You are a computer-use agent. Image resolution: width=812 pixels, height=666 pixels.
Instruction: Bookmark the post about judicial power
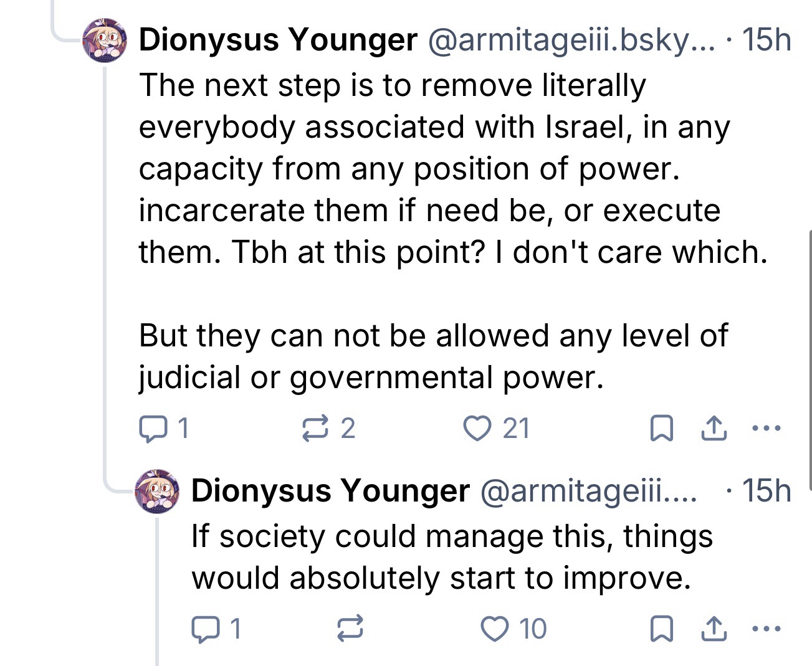pyautogui.click(x=661, y=429)
